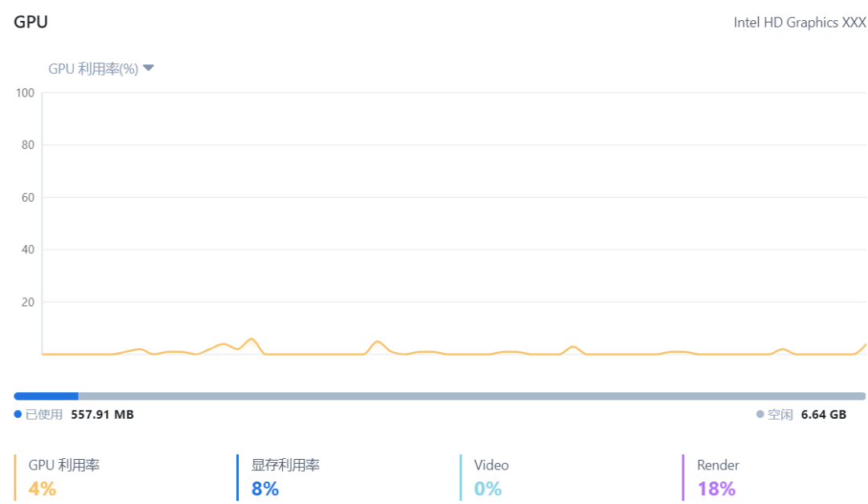Click the blue used portion of memory bar
The image size is (868, 504).
pyautogui.click(x=46, y=395)
